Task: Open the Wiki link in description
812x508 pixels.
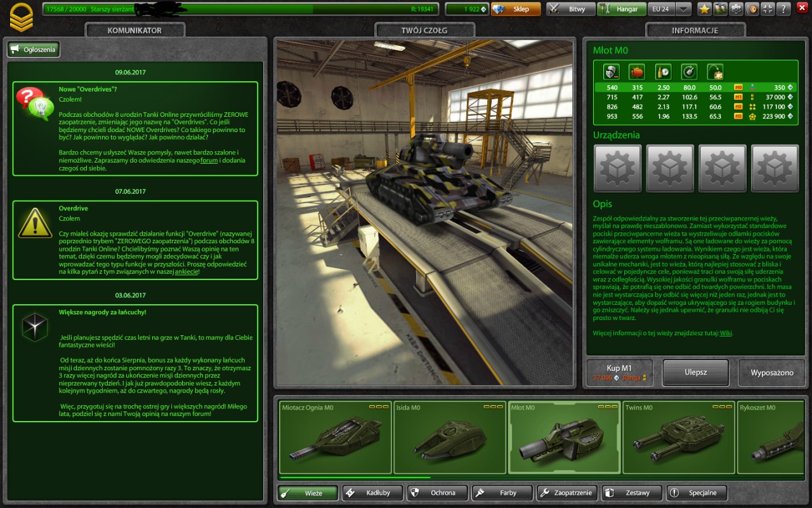Action: pos(726,333)
